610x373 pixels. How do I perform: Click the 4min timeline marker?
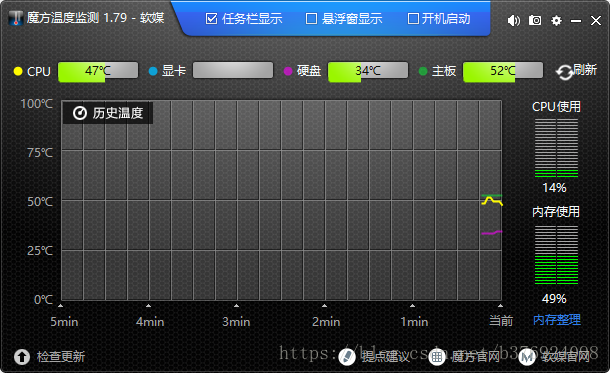tap(150, 322)
